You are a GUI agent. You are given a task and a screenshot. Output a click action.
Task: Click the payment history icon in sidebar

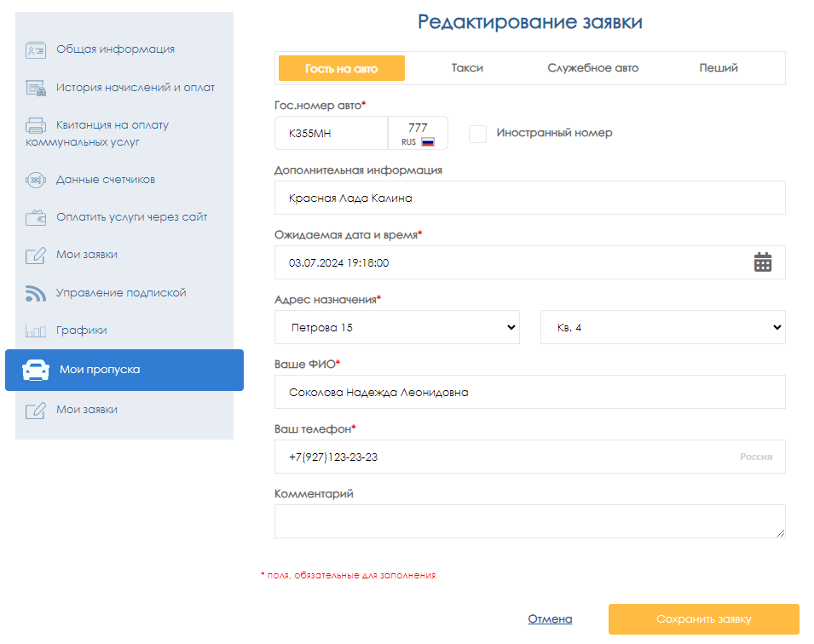pos(36,88)
